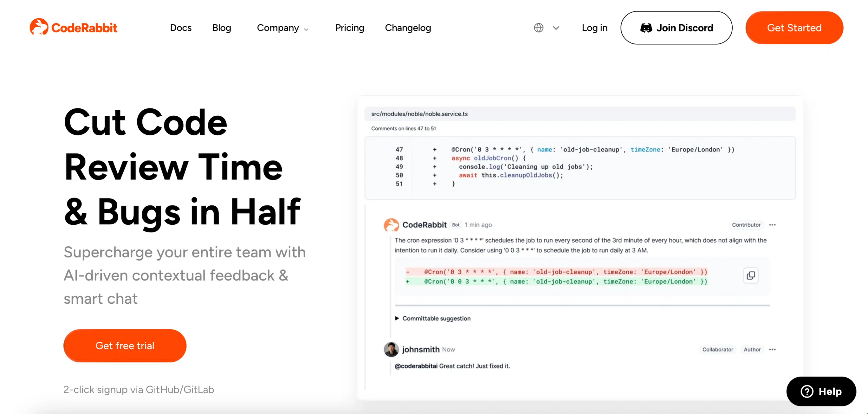Click the Get Started button

point(794,27)
